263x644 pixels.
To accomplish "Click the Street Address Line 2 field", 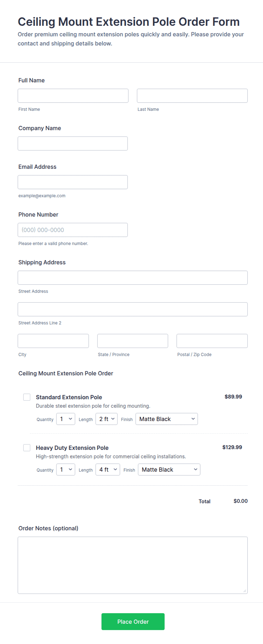I will point(133,309).
